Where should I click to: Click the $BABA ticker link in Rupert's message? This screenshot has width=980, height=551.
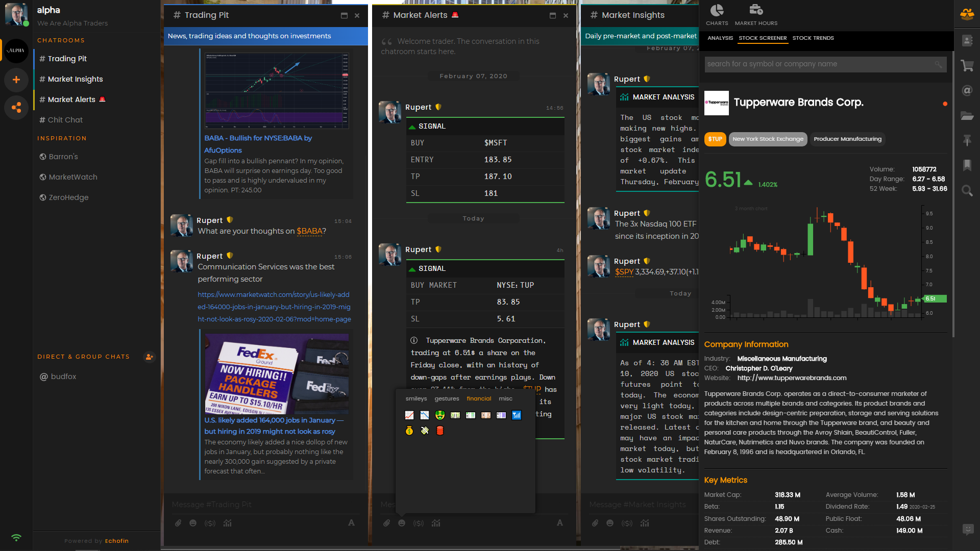click(309, 231)
